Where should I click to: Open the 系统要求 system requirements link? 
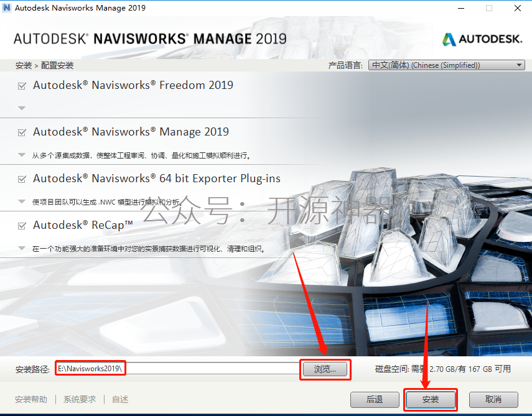(x=80, y=399)
